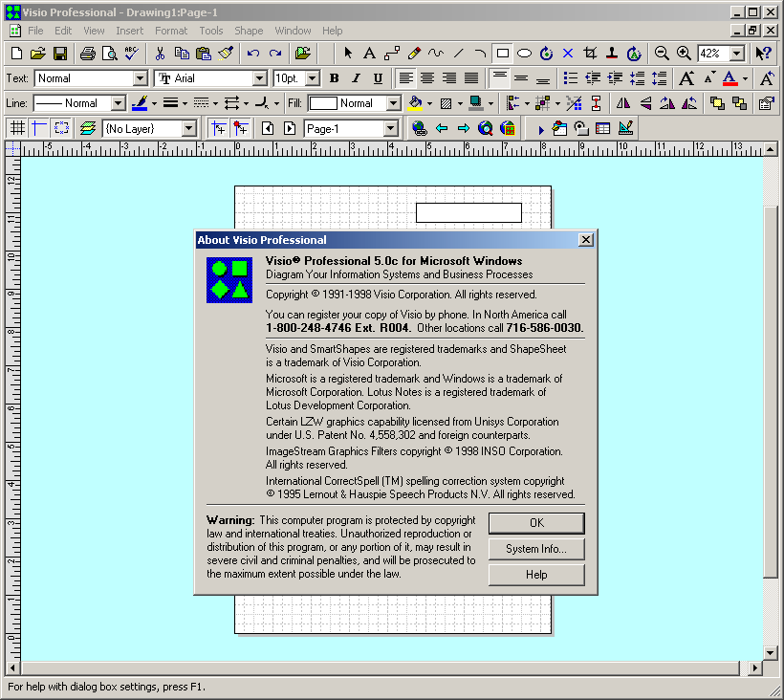
Task: Click the Open file folder icon
Action: [38, 54]
